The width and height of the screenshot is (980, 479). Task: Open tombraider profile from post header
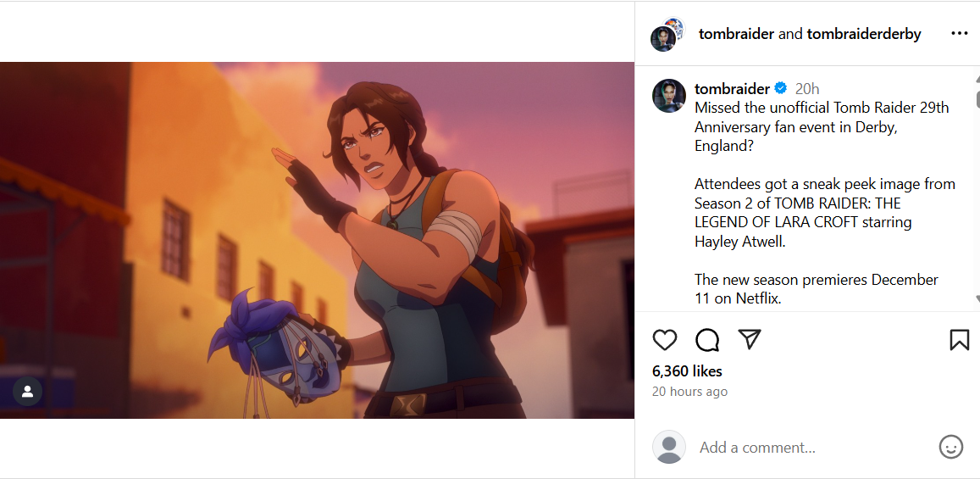pos(736,34)
